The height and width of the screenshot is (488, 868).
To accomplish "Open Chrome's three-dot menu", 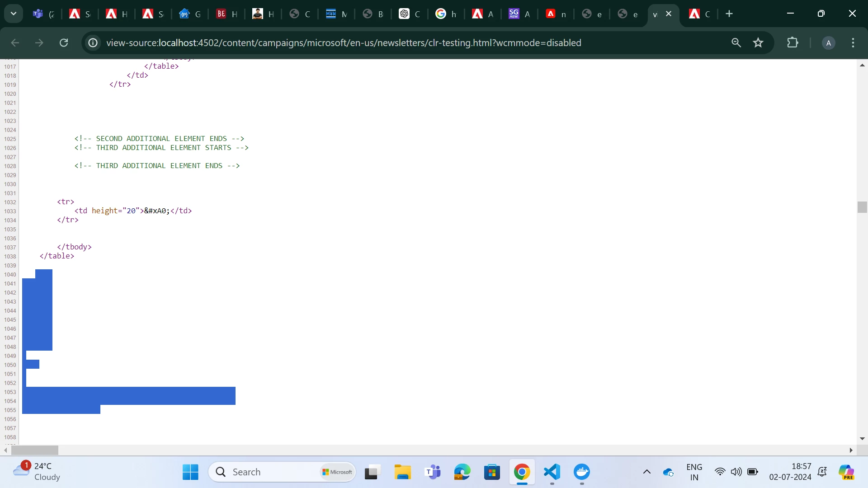I will [x=853, y=42].
